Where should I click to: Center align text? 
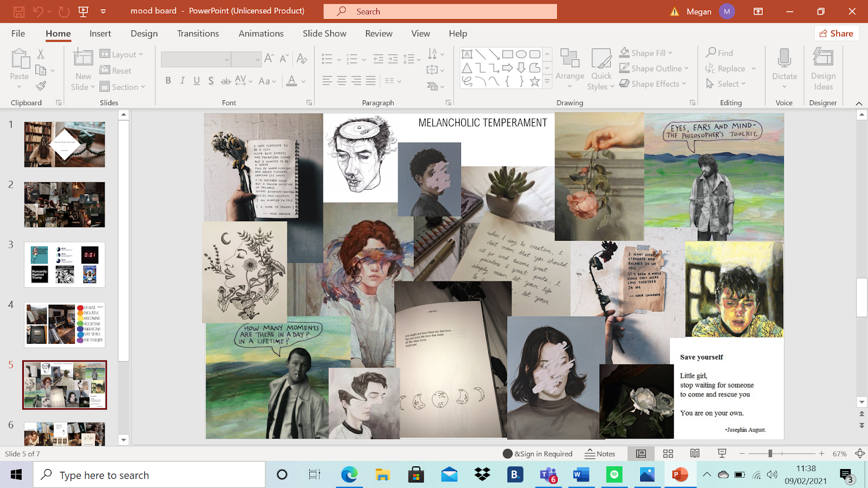coord(341,81)
